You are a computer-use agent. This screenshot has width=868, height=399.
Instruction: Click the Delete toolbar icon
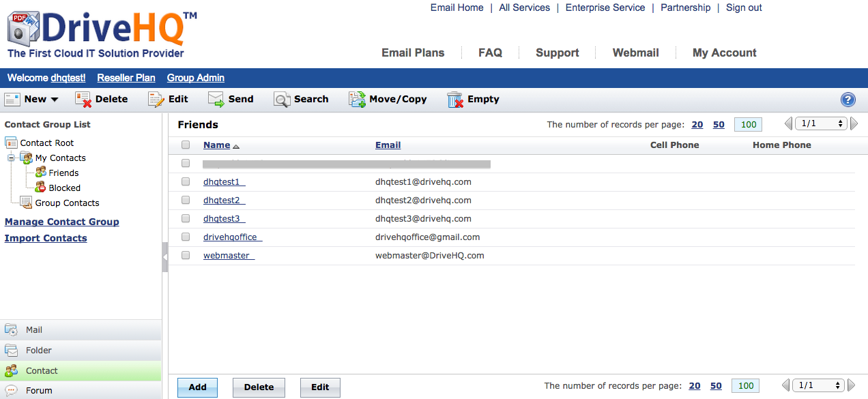click(84, 100)
